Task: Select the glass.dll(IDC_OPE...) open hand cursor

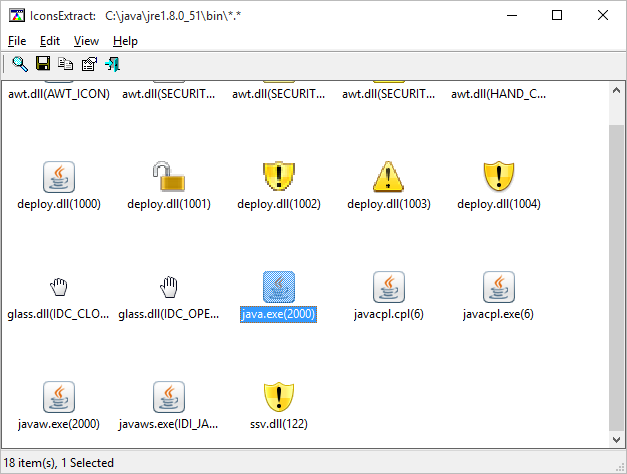Action: [169, 287]
